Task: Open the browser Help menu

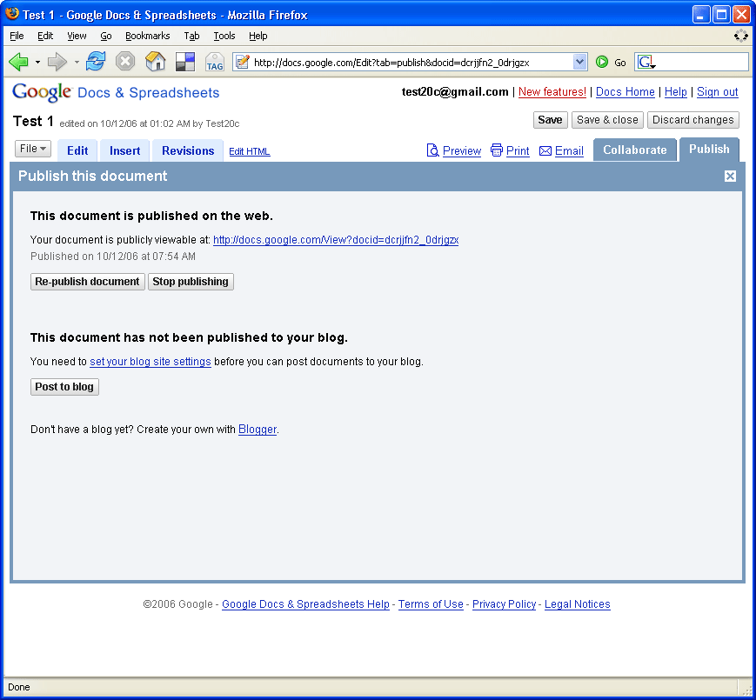Action: pos(258,37)
